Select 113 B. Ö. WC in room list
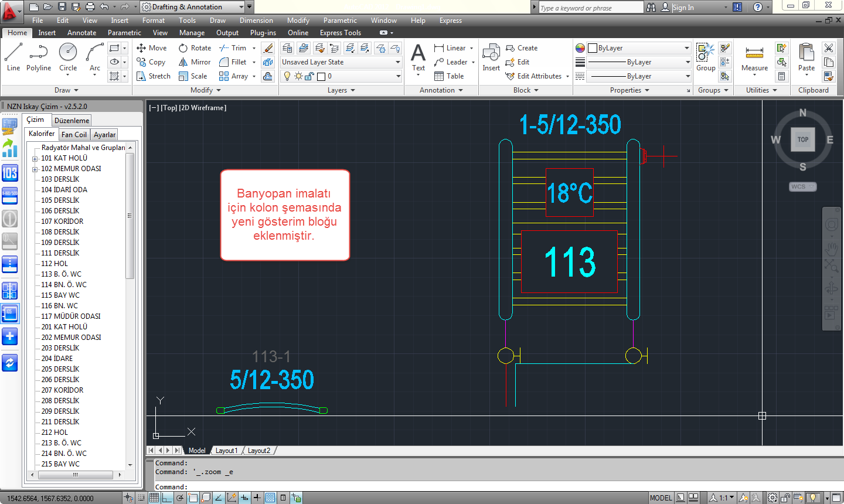 (61, 274)
